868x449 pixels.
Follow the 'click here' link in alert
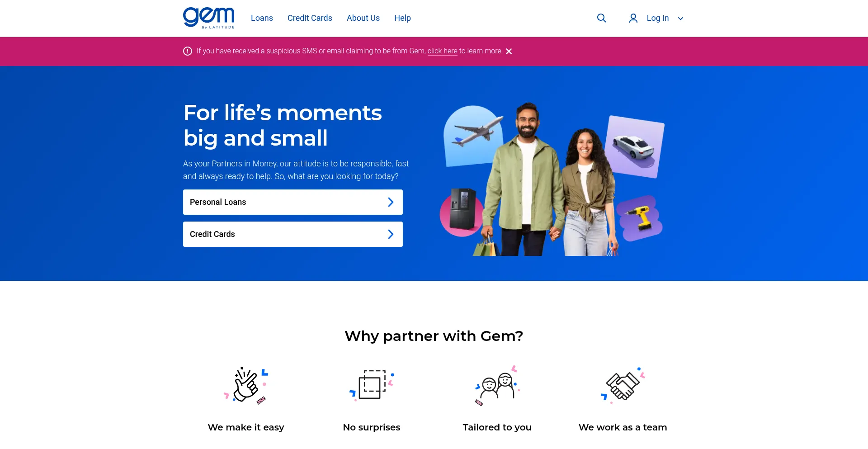(x=442, y=51)
